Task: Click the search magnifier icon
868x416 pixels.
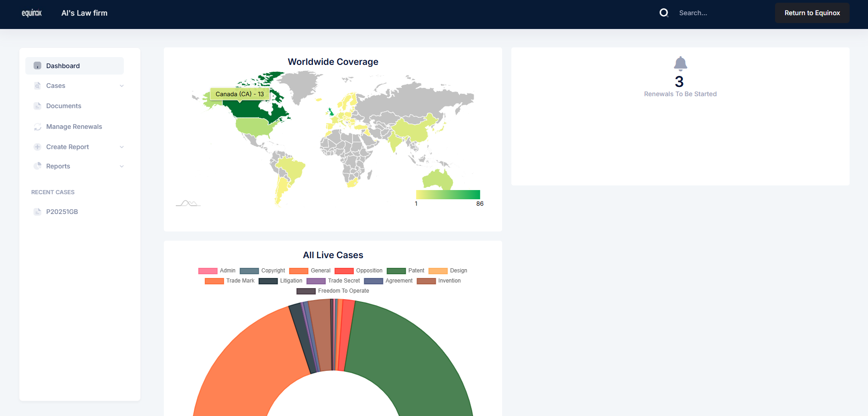Action: pos(664,13)
